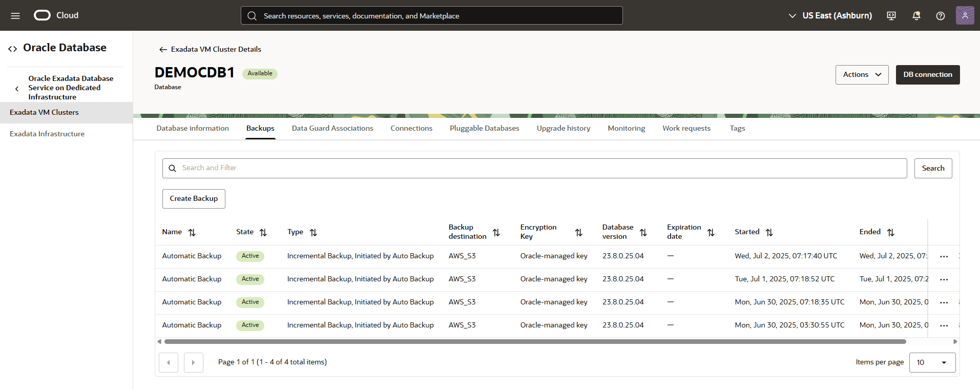The height and width of the screenshot is (390, 980).
Task: Sort backups by Name column
Action: pos(192,233)
